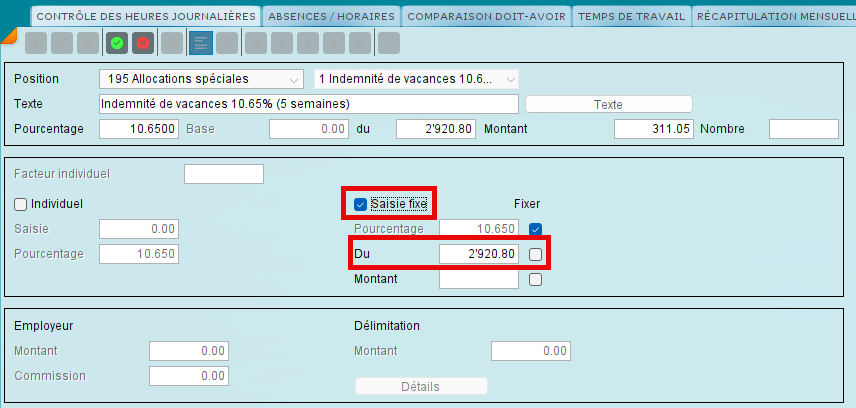Switch to Récapitulation mensuelle tab

pyautogui.click(x=774, y=16)
